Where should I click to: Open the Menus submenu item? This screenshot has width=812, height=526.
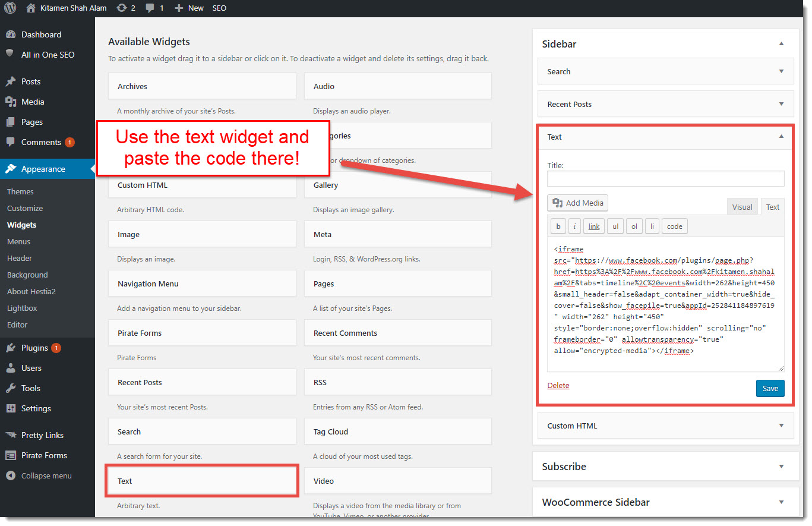(x=18, y=241)
